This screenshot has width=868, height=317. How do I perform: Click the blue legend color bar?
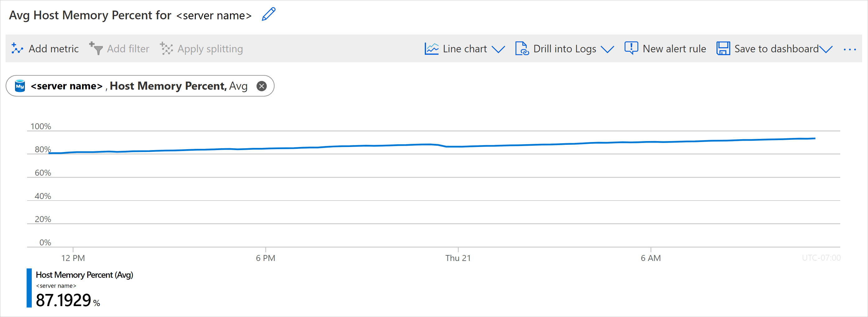pyautogui.click(x=29, y=288)
